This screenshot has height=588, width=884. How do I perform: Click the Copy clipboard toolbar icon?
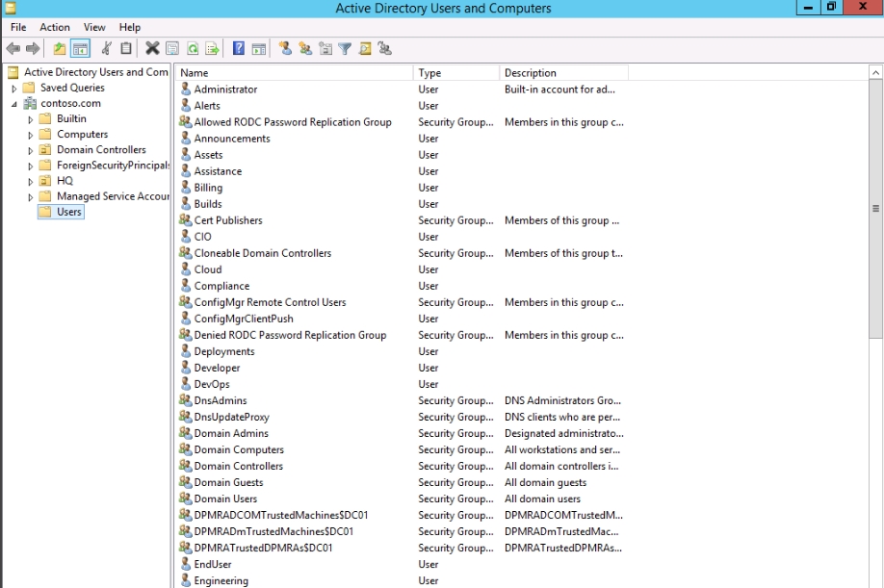pyautogui.click(x=126, y=49)
